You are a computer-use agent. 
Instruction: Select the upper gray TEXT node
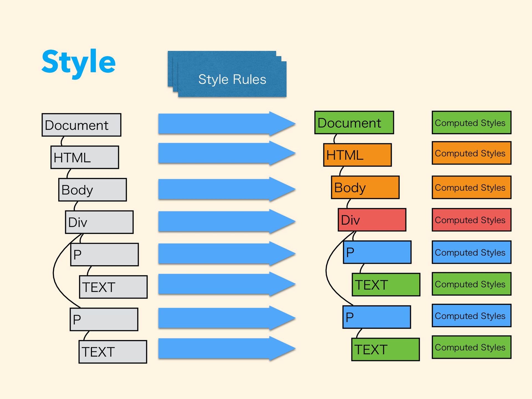[x=113, y=287]
